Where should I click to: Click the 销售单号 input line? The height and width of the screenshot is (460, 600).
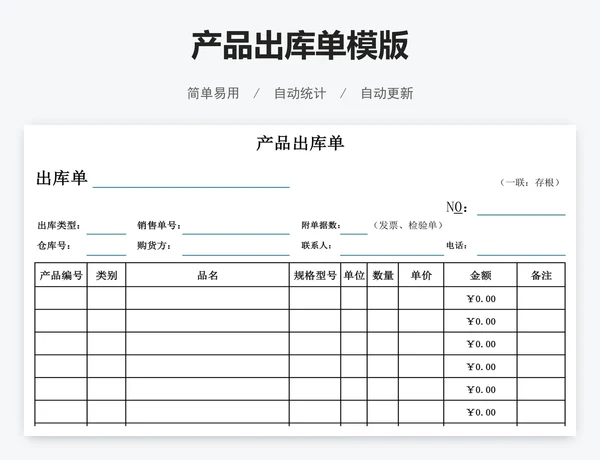coord(236,233)
